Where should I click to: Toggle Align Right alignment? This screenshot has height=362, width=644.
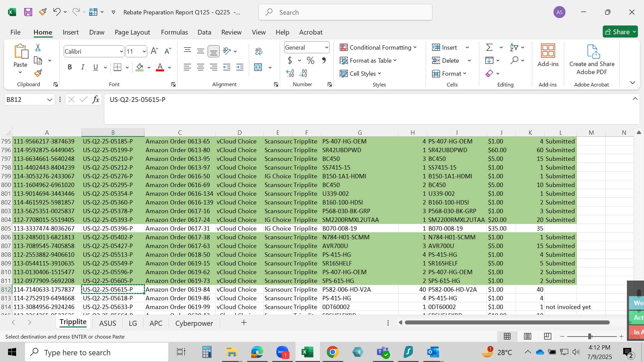coord(214,67)
